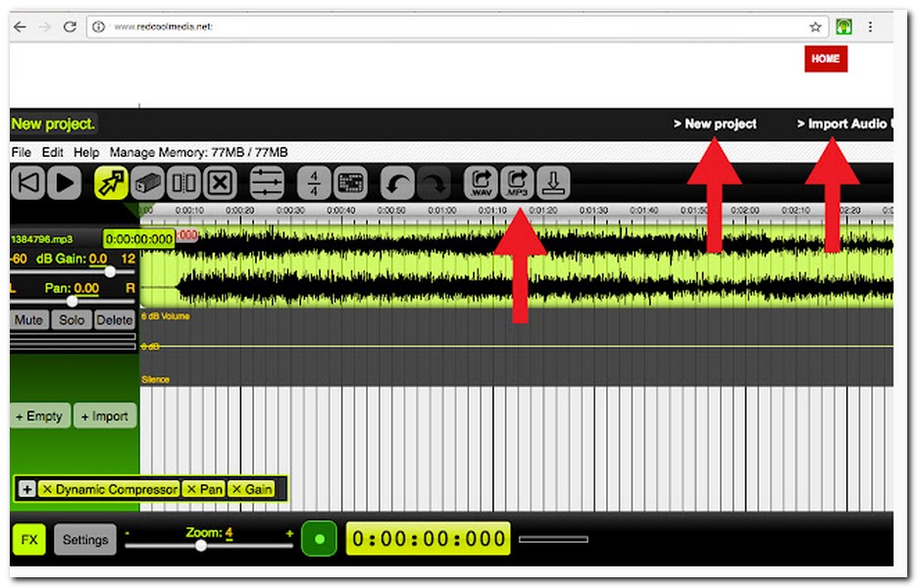Click the download icon in toolbar

[553, 182]
